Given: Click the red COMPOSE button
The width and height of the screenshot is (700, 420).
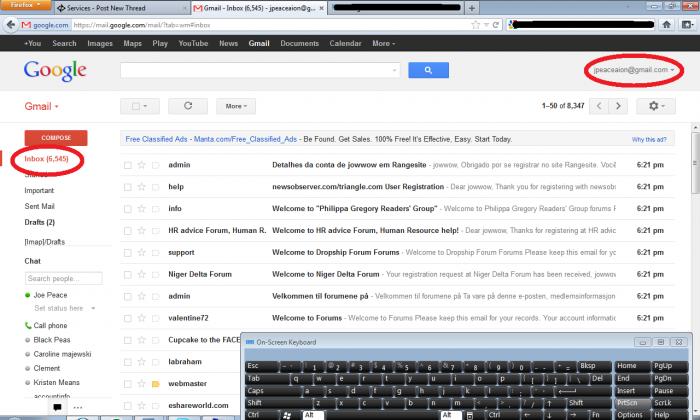Looking at the screenshot, I should pyautogui.click(x=56, y=137).
